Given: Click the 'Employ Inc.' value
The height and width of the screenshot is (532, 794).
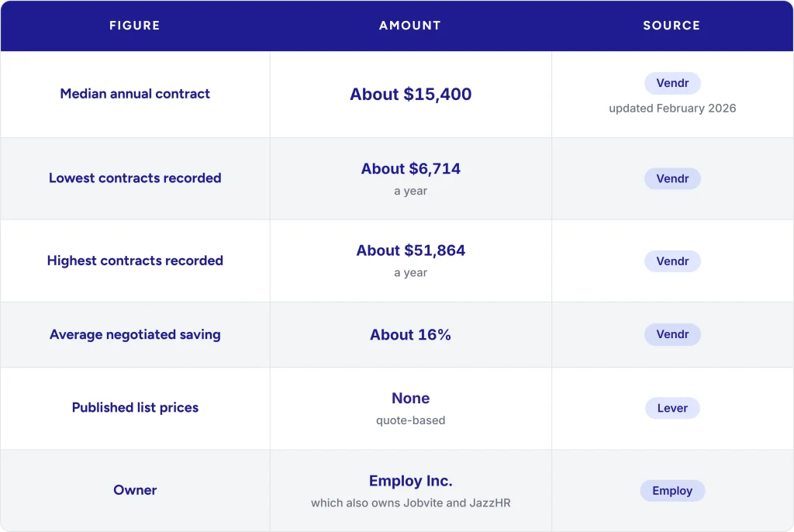Looking at the screenshot, I should 411,481.
